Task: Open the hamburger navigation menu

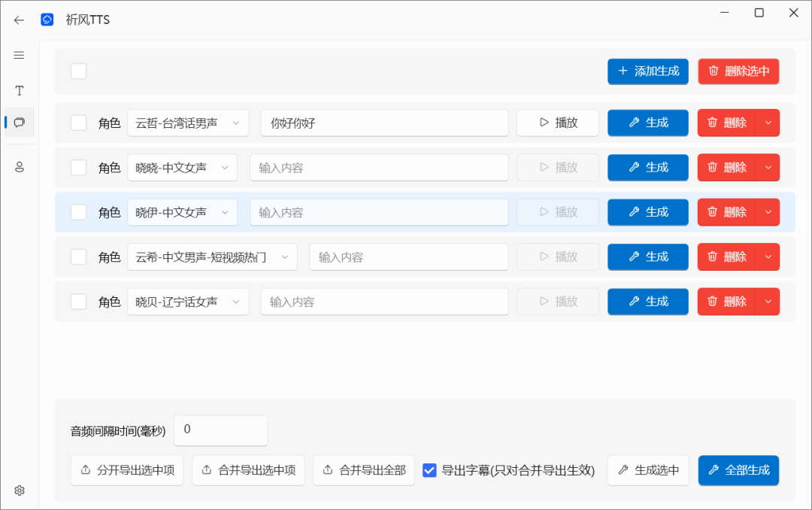Action: [19, 55]
